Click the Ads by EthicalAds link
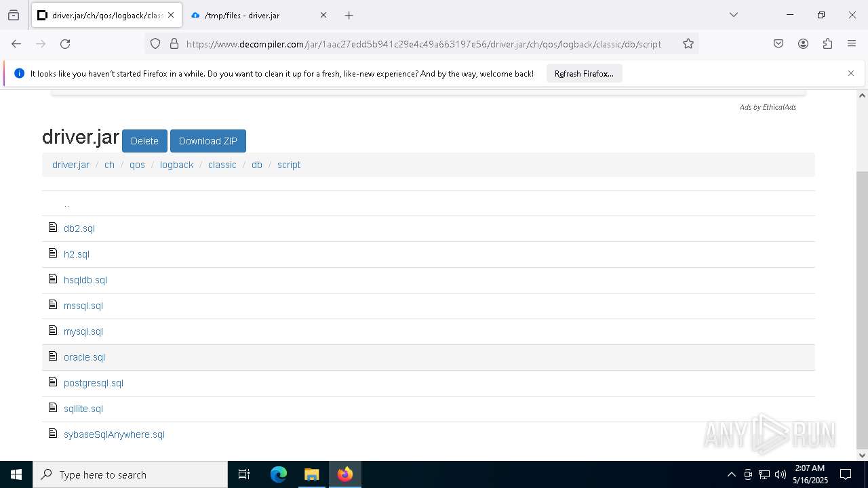 point(768,107)
